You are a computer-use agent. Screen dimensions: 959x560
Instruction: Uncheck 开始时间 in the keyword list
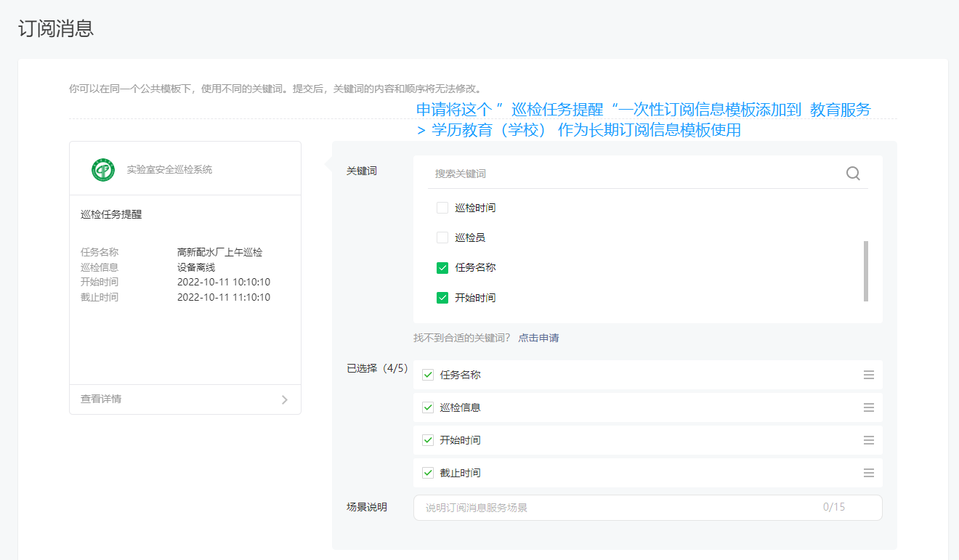442,298
